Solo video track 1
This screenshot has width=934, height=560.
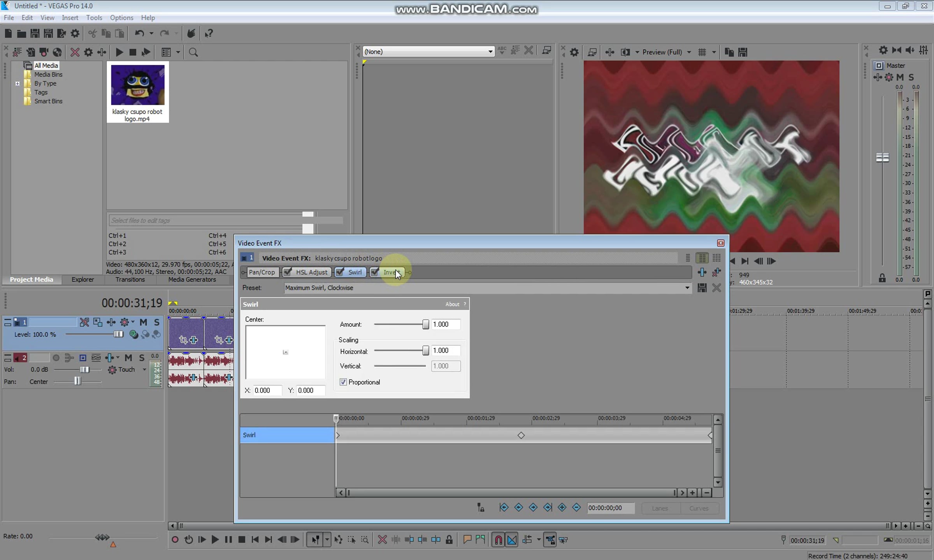click(156, 322)
